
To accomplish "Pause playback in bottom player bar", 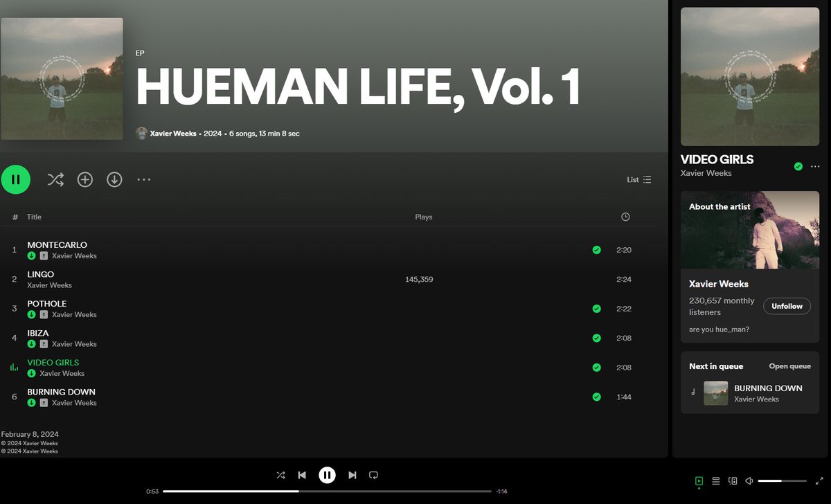I will tap(327, 475).
